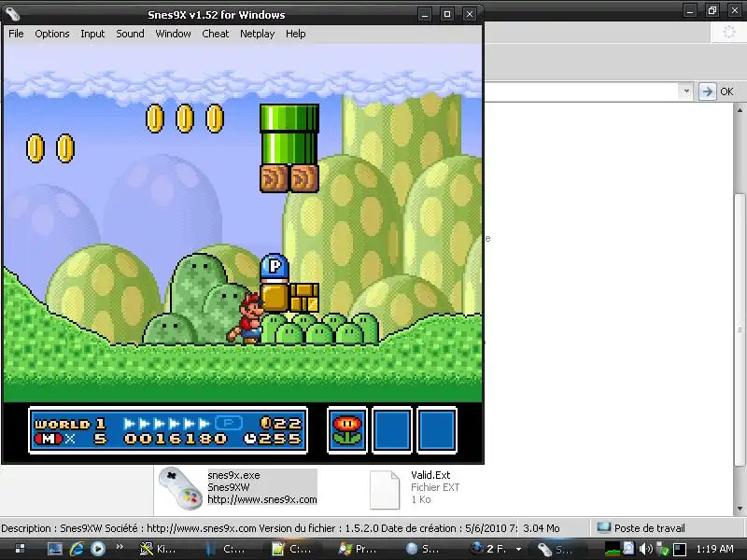Screen dimensions: 747x560
Task: Click the WORLD 1 label in HUD
Action: coord(70,424)
